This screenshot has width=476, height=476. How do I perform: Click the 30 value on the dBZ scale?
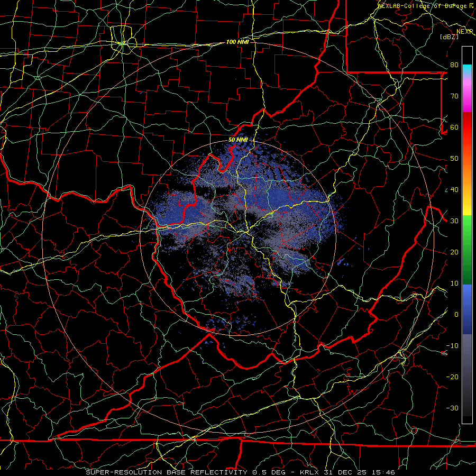pos(454,221)
